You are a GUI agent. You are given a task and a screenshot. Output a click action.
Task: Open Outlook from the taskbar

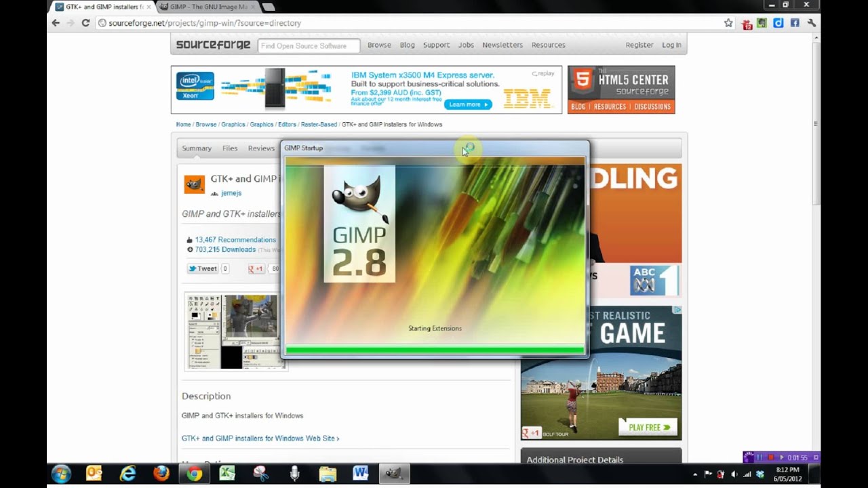tap(94, 473)
